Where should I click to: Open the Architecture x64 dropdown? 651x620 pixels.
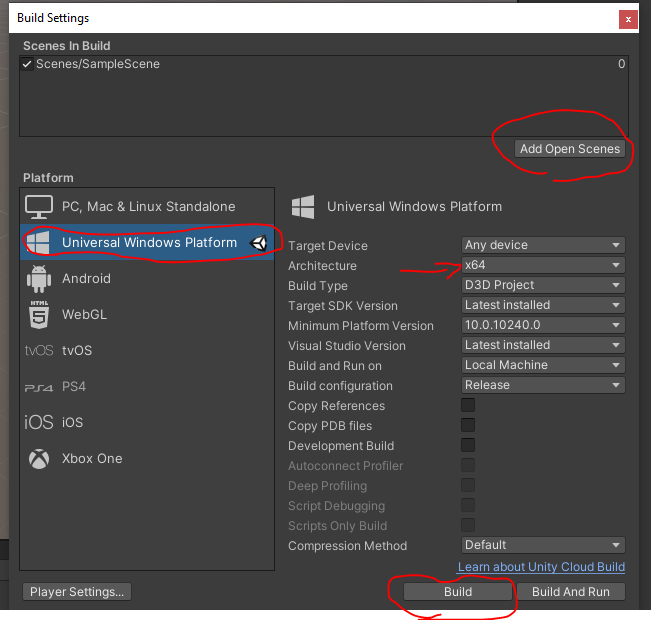pos(543,265)
